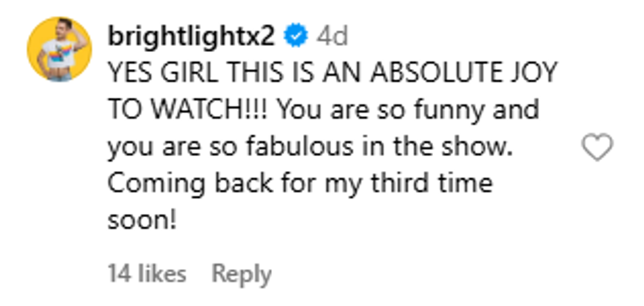The image size is (644, 306).
Task: Click the word "soon!" ending the comment
Action: [141, 220]
